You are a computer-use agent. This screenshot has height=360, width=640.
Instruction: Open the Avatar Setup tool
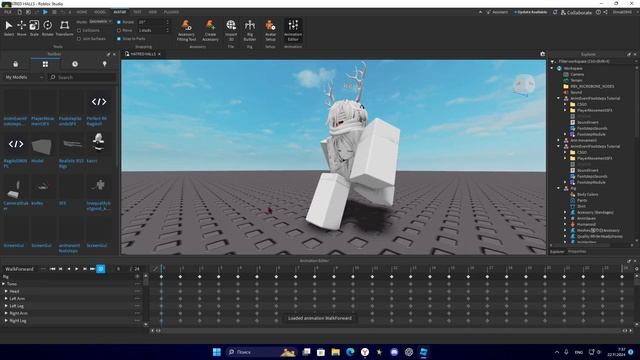270,30
